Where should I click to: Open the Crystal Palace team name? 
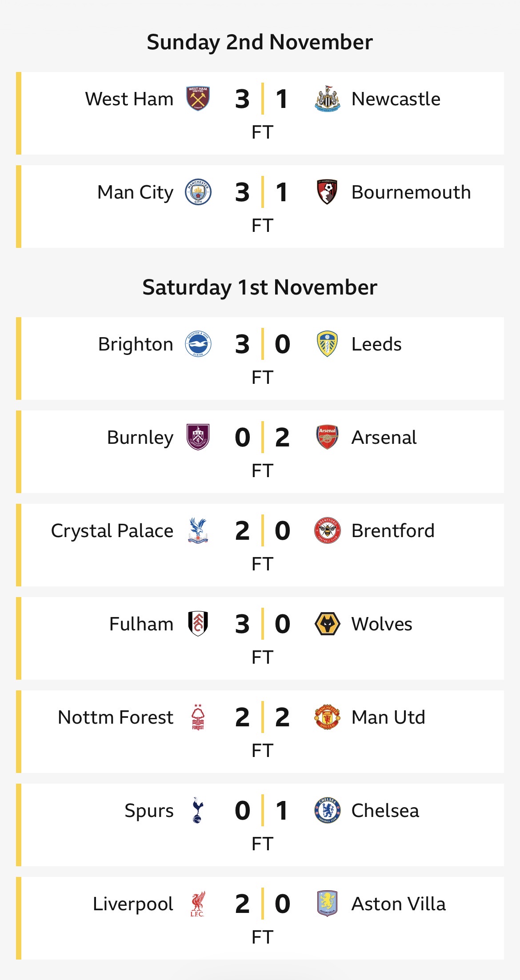click(x=112, y=530)
